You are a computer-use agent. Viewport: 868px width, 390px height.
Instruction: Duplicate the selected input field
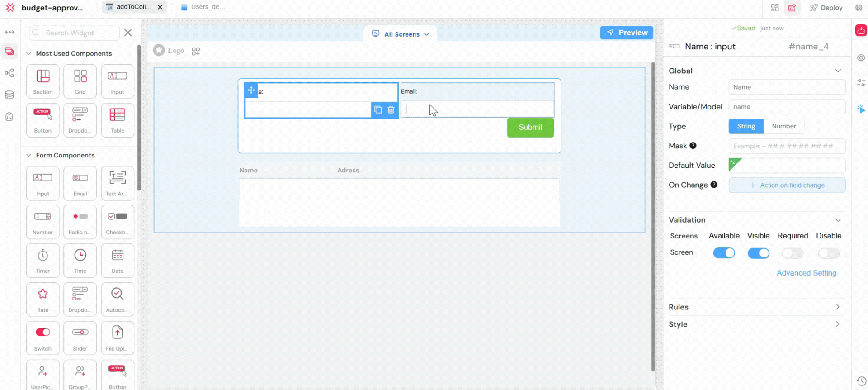point(378,110)
